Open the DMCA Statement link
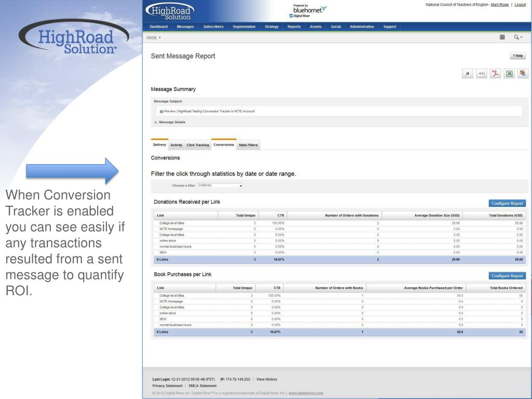This screenshot has height=399, width=532. [x=203, y=386]
